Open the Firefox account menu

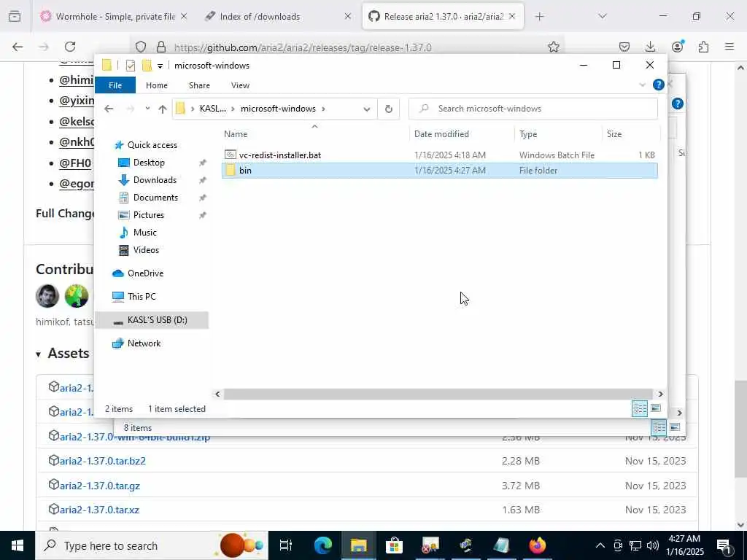[x=678, y=46]
